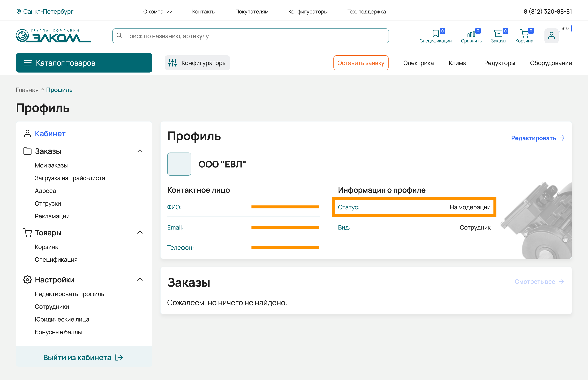Open Бонусные баллы in sidebar
Screen dimensions: 588x380
(58, 332)
